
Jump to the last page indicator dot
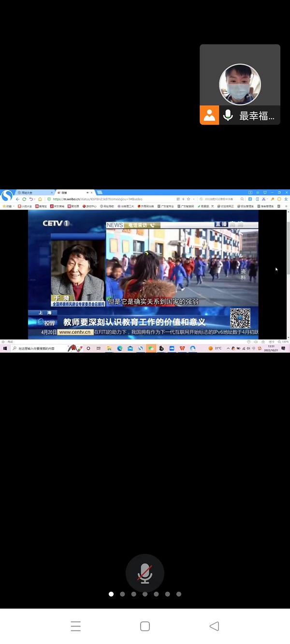[179, 594]
